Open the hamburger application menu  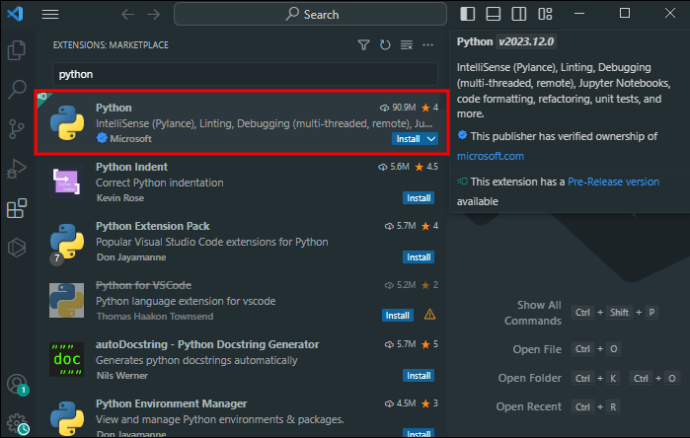pos(50,15)
